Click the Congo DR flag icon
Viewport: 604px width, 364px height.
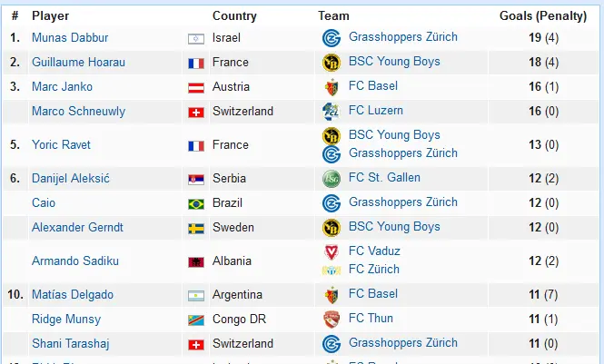pos(195,320)
